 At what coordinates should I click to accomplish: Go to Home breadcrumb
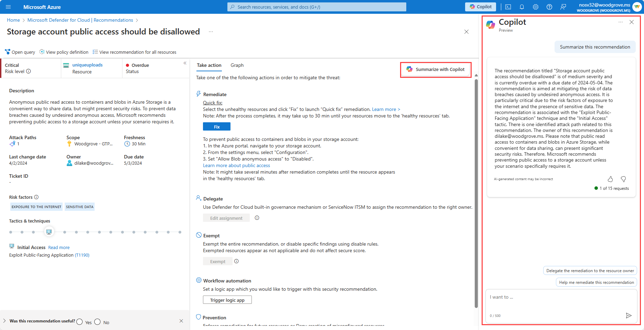pos(13,20)
